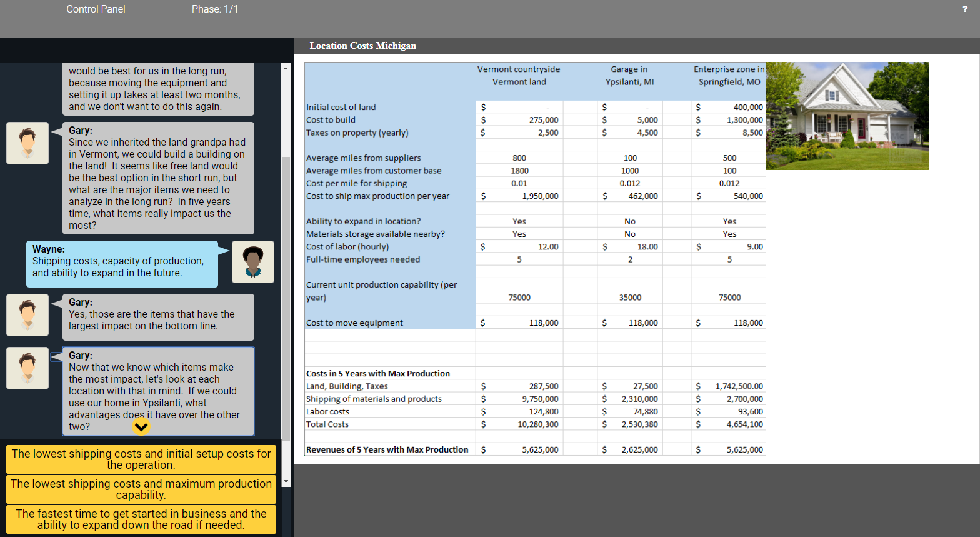The height and width of the screenshot is (537, 980).
Task: Click the Vermont cost to build value 275,000
Action: coord(544,120)
